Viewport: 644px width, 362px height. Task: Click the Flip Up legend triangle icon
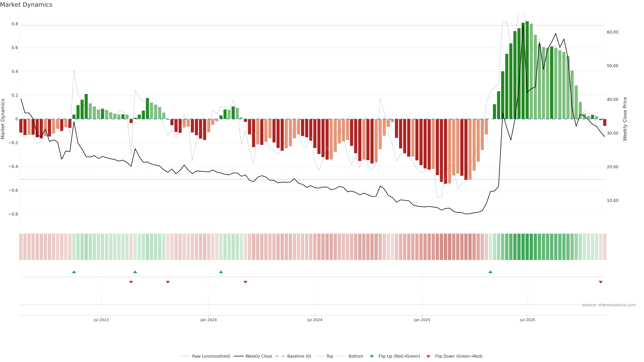[x=372, y=356]
